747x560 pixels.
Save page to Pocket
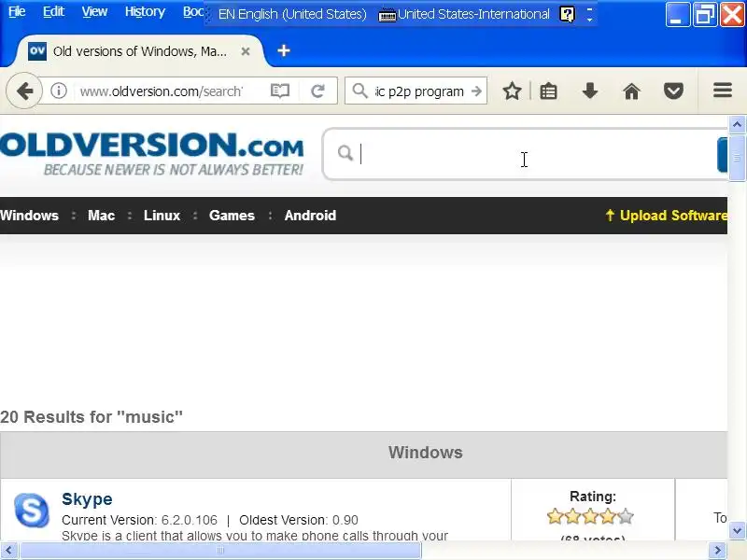click(673, 91)
